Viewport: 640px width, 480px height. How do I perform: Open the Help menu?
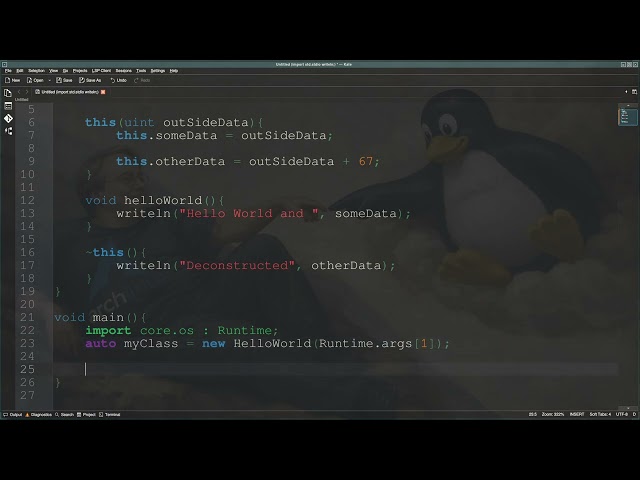(174, 71)
